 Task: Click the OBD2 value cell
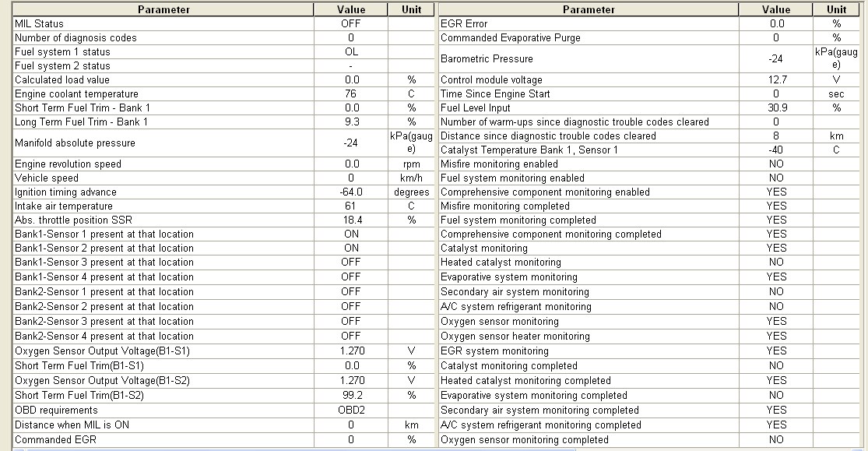click(351, 410)
